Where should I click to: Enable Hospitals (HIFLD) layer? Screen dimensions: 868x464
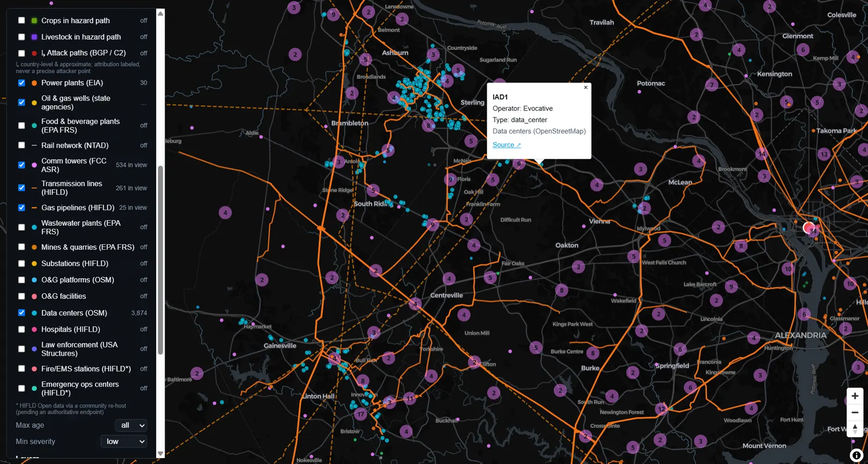(x=22, y=329)
